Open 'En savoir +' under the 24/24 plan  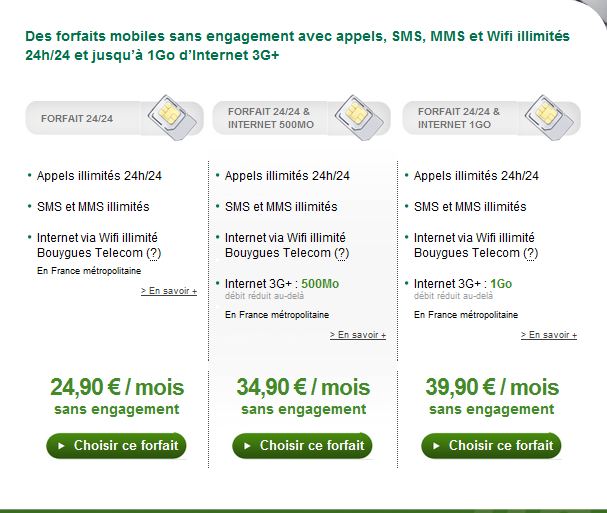click(169, 291)
